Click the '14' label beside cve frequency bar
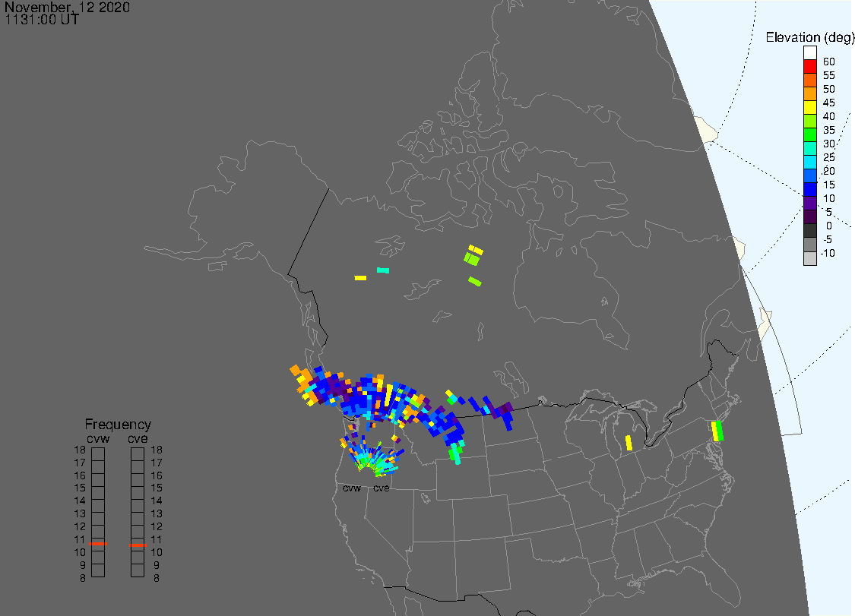The height and width of the screenshot is (616, 855). pyautogui.click(x=157, y=501)
